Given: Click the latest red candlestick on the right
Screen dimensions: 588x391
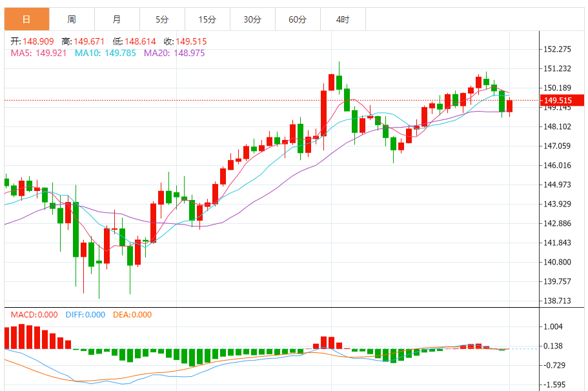Looking at the screenshot, I should (509, 106).
